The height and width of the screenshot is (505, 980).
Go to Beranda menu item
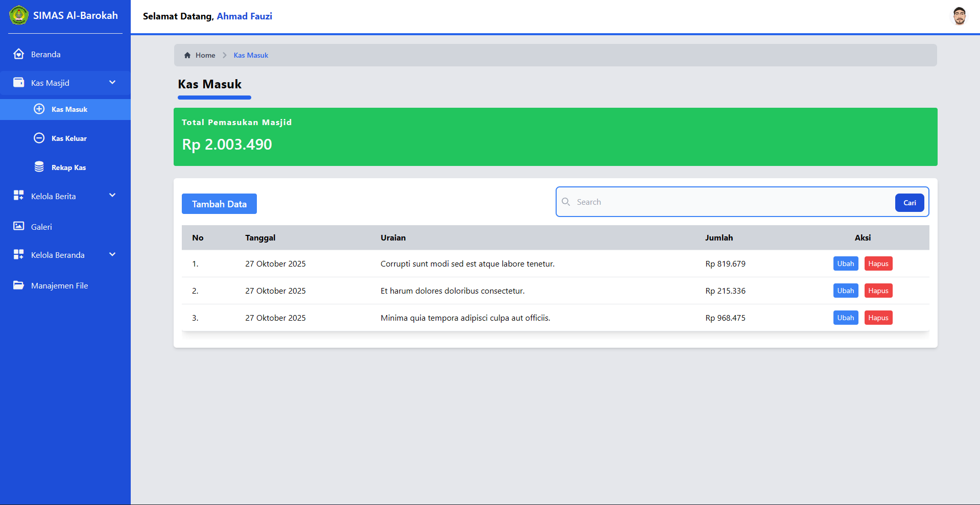click(45, 55)
